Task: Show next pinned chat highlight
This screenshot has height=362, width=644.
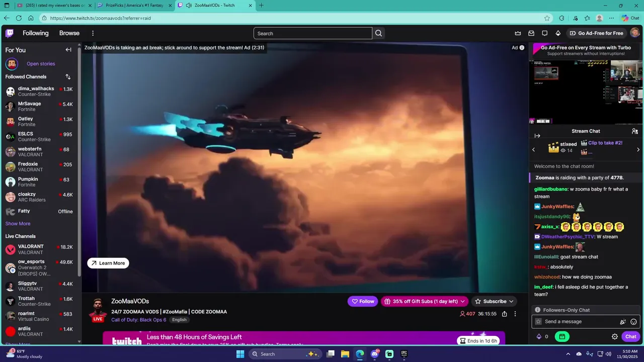Action: click(638, 149)
